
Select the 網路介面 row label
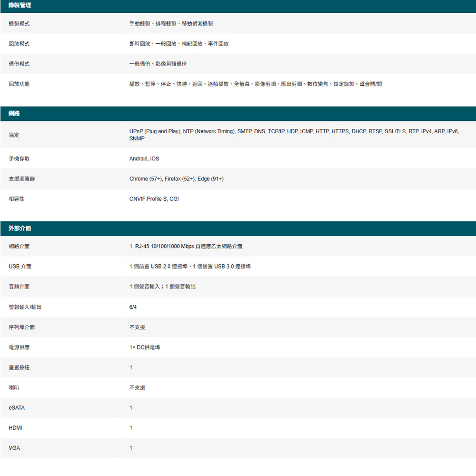19,247
